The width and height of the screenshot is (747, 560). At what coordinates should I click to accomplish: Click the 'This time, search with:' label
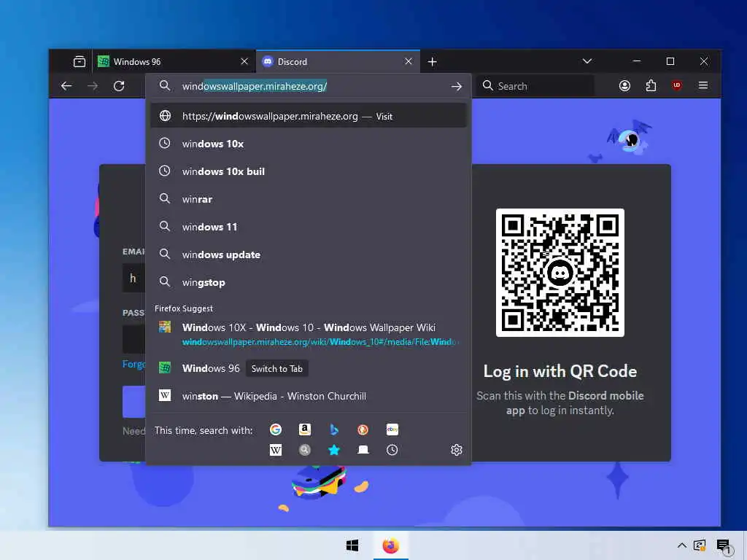pos(204,430)
